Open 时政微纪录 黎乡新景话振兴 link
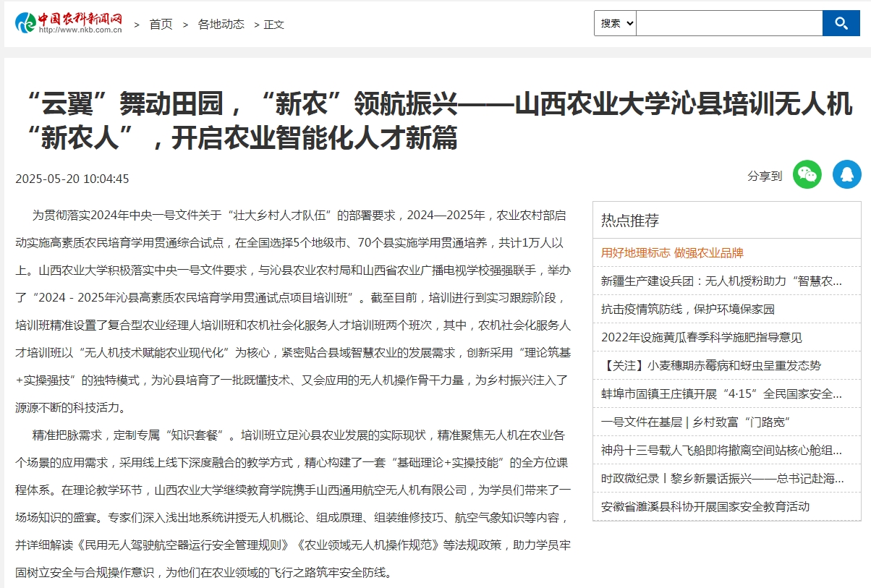871x588 pixels. pos(721,478)
